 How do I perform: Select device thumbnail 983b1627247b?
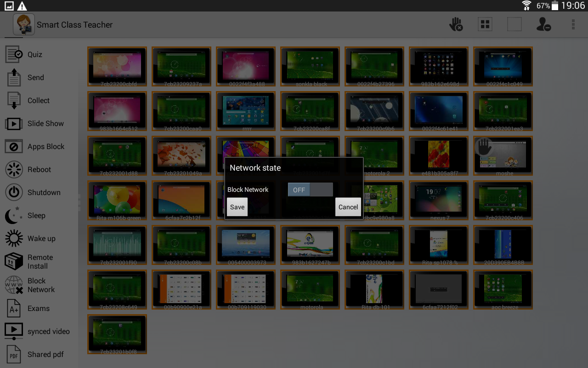(310, 245)
